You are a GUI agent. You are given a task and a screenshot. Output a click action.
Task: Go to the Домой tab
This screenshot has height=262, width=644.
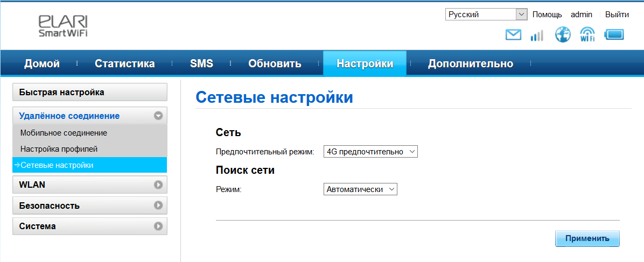(42, 63)
